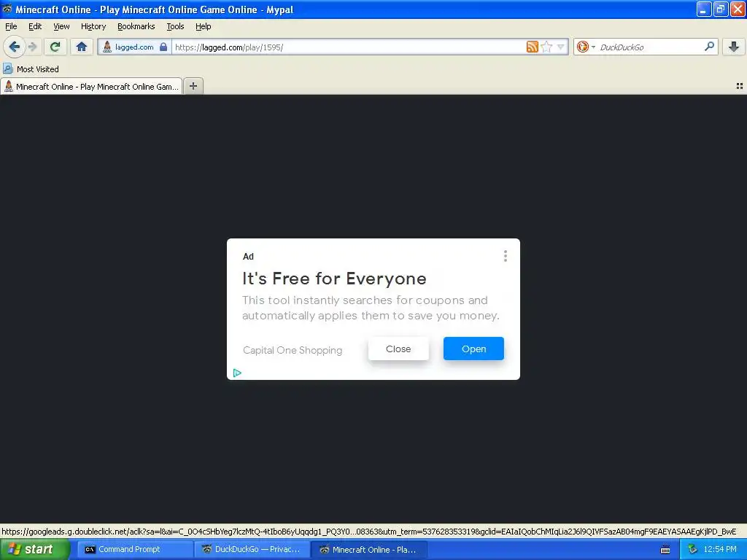Click the blue Open button in the ad
Image resolution: width=747 pixels, height=560 pixels.
coord(473,349)
